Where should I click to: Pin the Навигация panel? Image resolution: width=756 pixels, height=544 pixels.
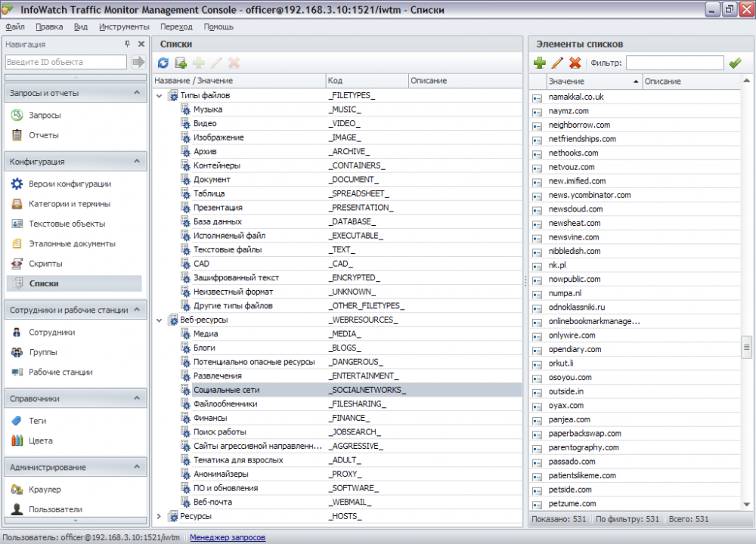pyautogui.click(x=127, y=45)
